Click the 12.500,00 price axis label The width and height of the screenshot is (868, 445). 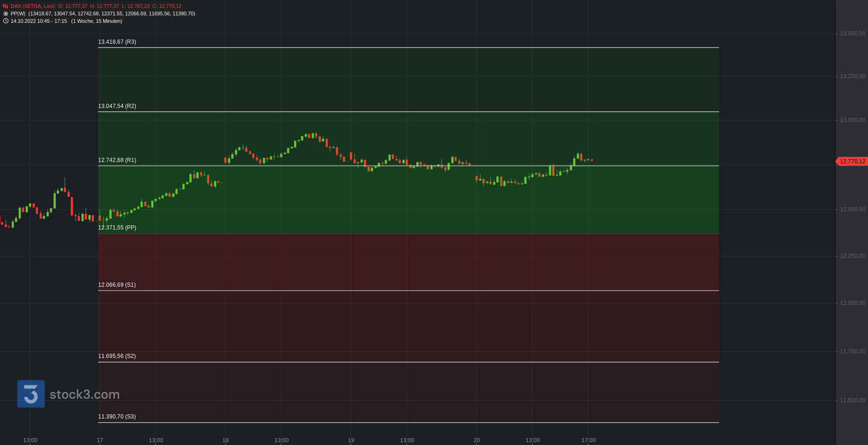853,209
